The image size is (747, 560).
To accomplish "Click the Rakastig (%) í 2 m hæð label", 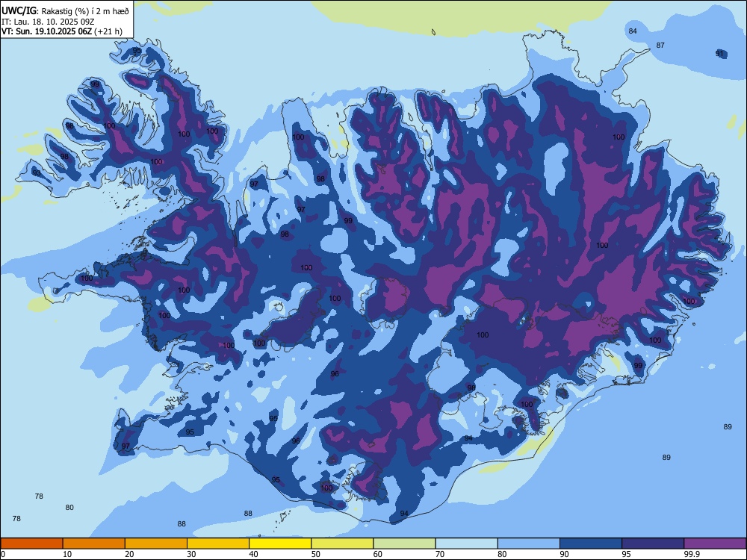I will click(86, 11).
